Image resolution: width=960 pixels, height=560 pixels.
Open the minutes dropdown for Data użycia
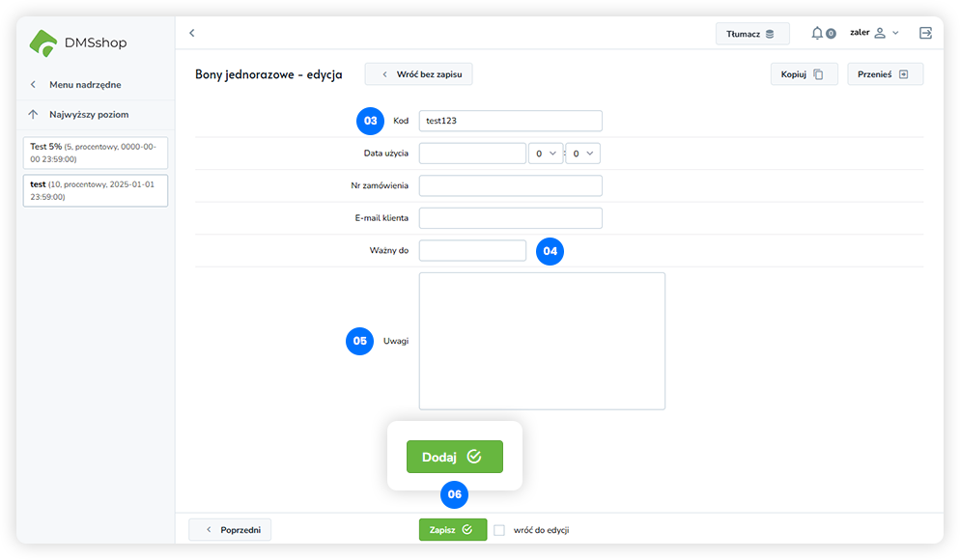[x=582, y=154]
